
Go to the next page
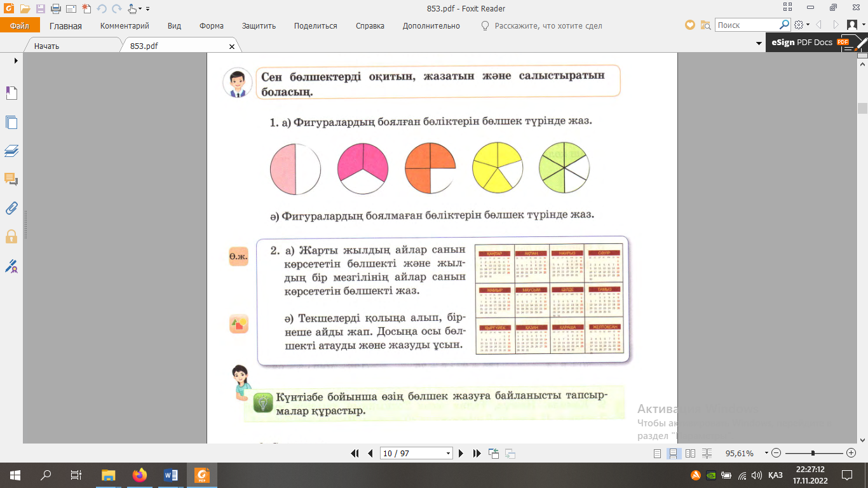tap(461, 453)
